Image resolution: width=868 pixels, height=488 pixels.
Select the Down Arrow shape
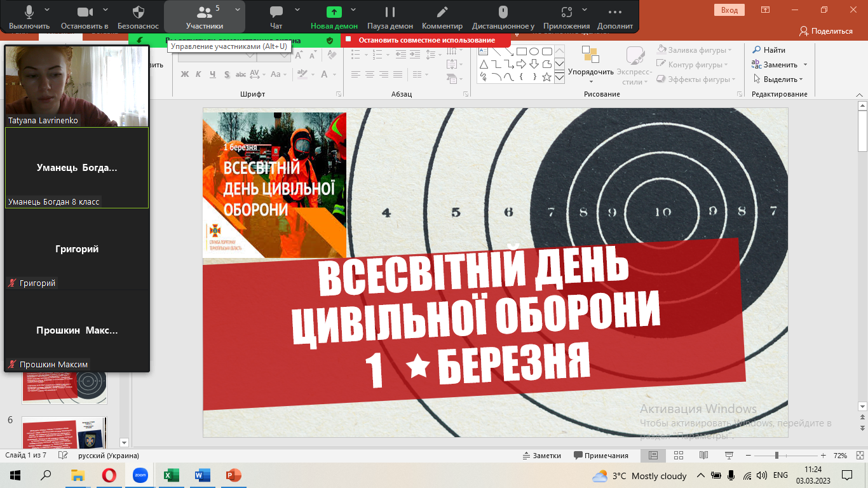coord(534,64)
